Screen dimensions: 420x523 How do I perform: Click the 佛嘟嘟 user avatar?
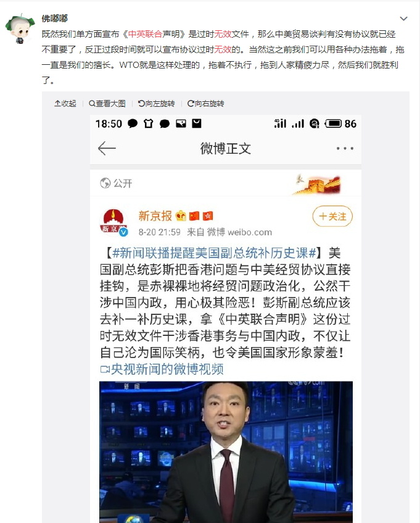point(20,28)
